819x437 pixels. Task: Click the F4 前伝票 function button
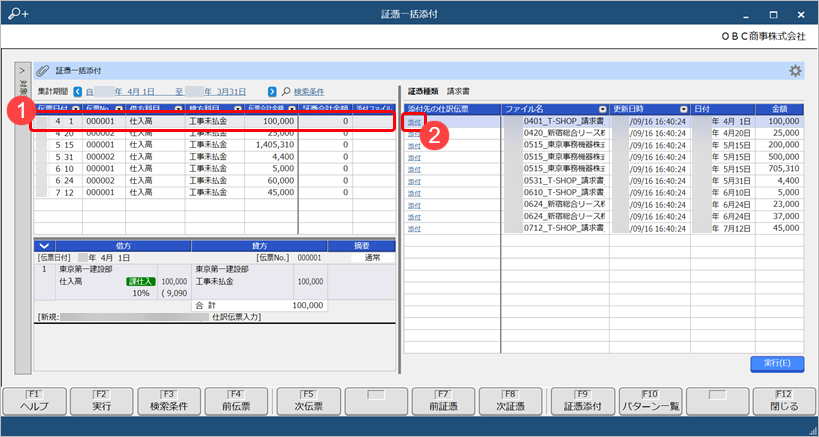(x=236, y=401)
